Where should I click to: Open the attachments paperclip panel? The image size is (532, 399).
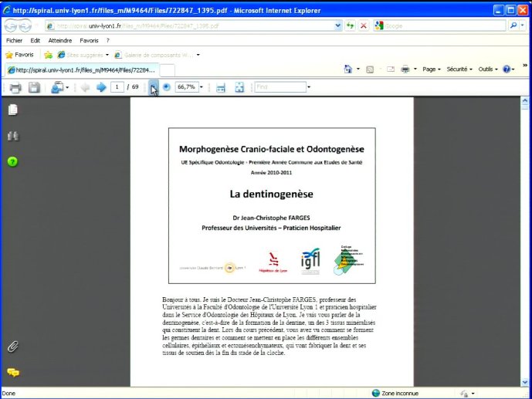[x=13, y=347]
